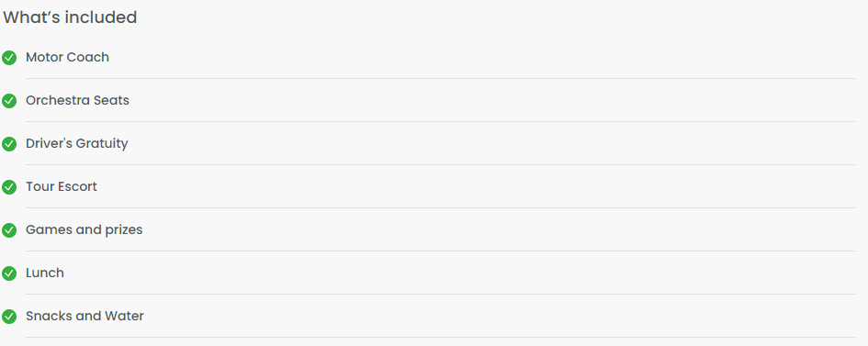Click the Driver's Gratuity label
868x346 pixels.
coord(77,144)
